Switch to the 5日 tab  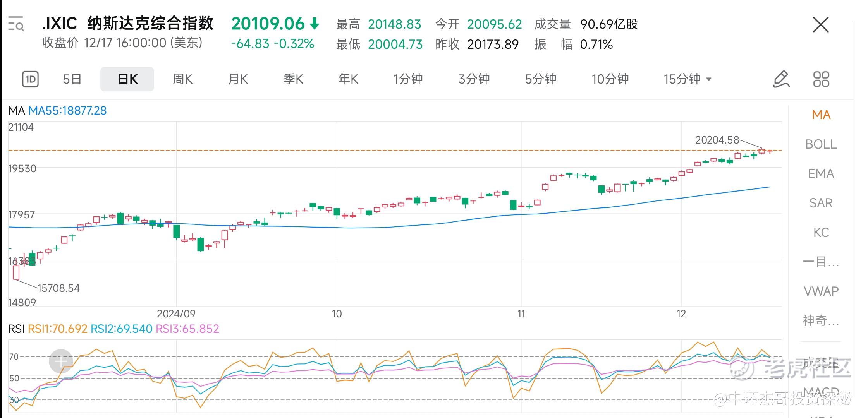(x=72, y=79)
